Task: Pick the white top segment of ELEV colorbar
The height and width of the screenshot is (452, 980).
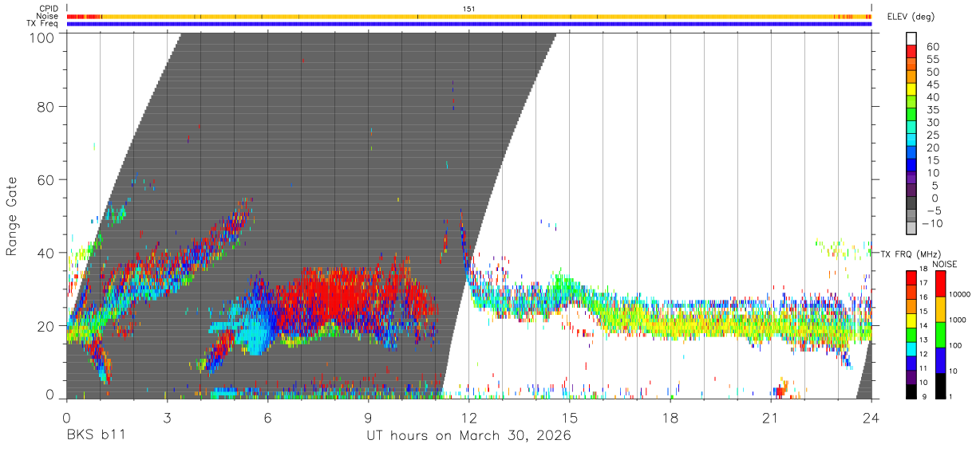Action: pyautogui.click(x=911, y=38)
